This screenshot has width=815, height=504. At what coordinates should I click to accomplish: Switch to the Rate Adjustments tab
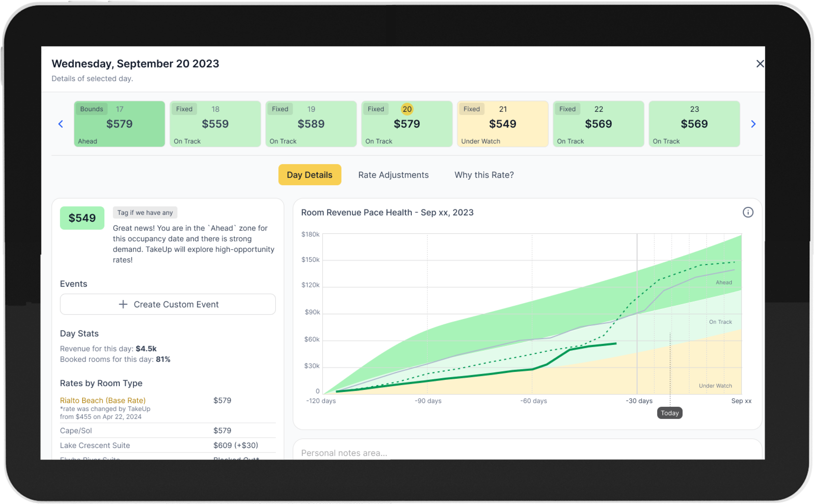[393, 175]
